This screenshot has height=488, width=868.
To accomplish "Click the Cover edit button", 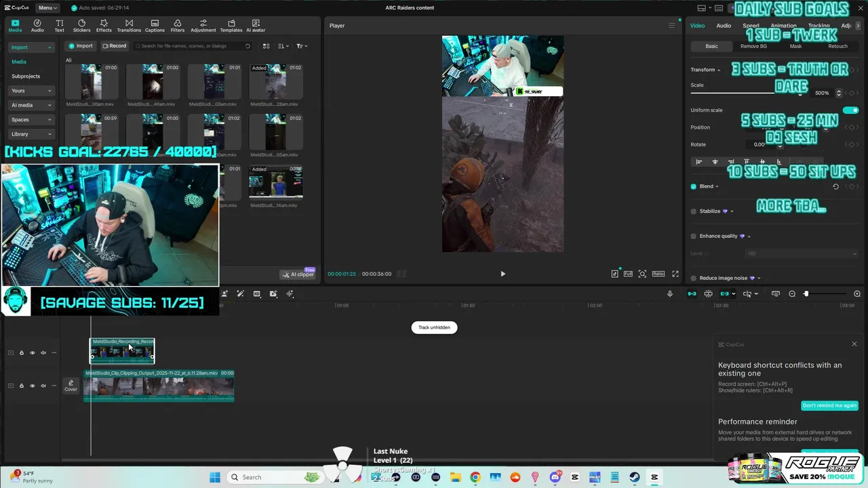I will click(x=71, y=386).
